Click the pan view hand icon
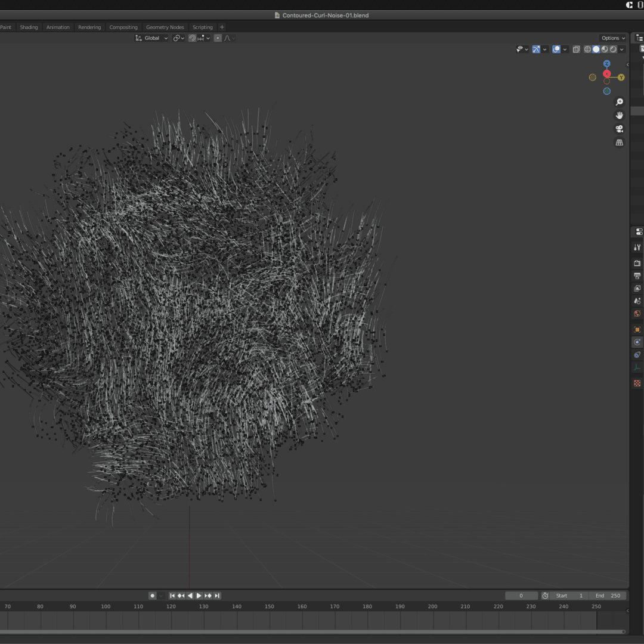 pyautogui.click(x=620, y=116)
